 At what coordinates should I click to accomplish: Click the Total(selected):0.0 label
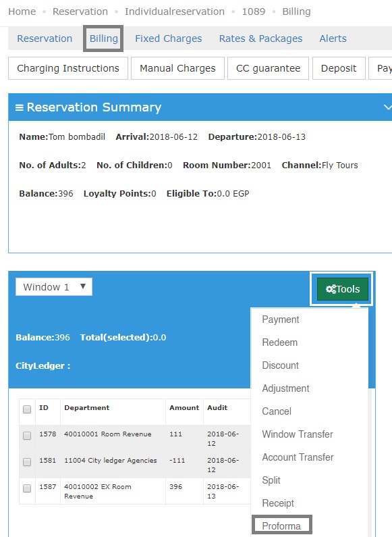pos(123,337)
